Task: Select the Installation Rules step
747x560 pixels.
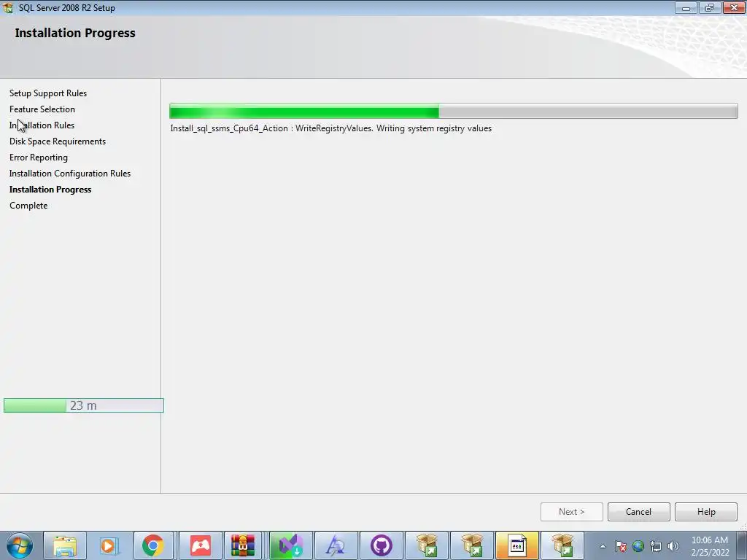Action: point(42,125)
